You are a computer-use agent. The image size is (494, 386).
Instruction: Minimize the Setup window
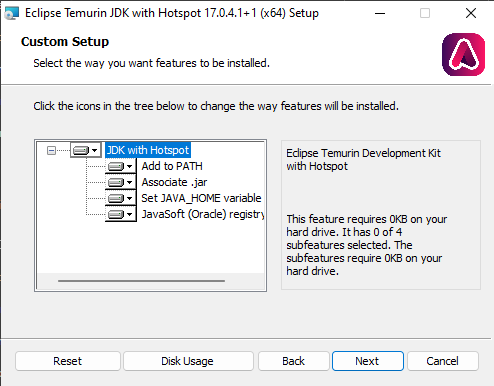click(380, 13)
